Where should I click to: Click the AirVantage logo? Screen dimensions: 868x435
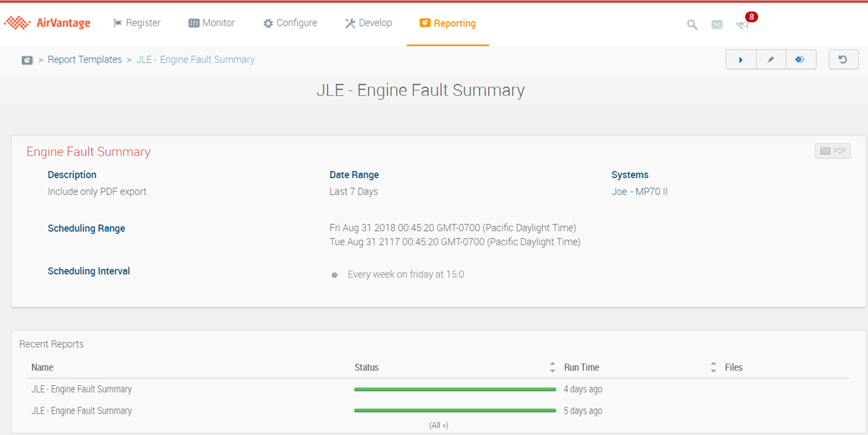[x=48, y=23]
